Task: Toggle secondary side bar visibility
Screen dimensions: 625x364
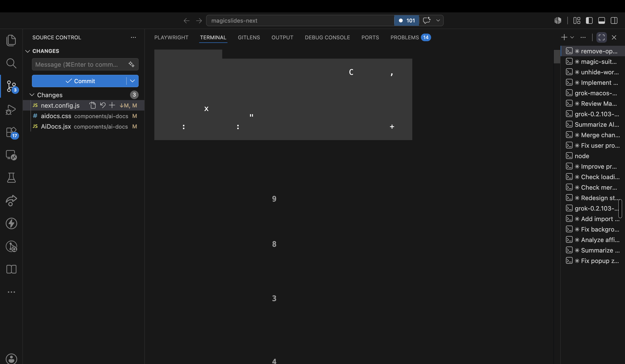Action: (614, 20)
